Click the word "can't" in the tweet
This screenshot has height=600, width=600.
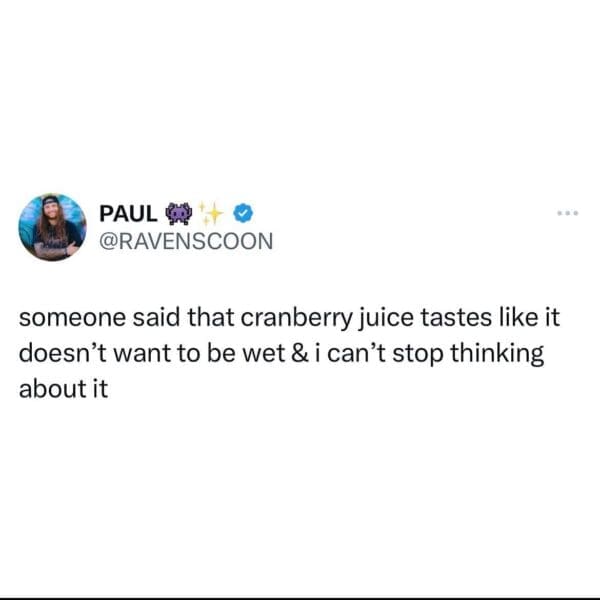(357, 353)
